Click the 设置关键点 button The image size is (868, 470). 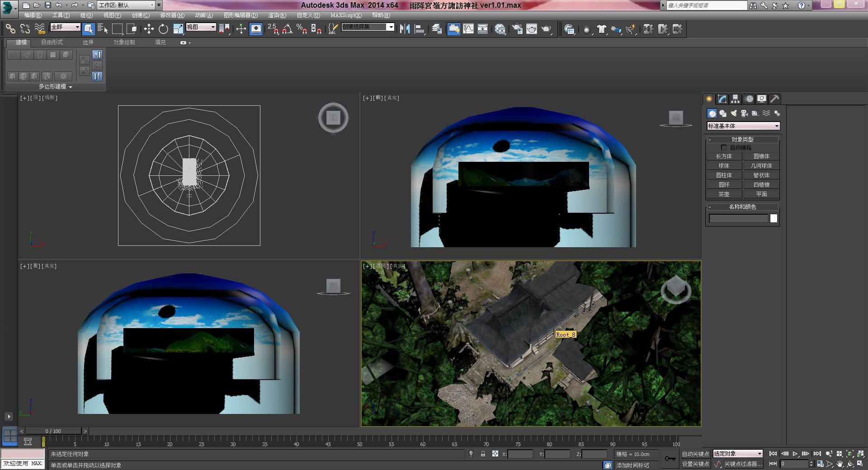(x=695, y=464)
